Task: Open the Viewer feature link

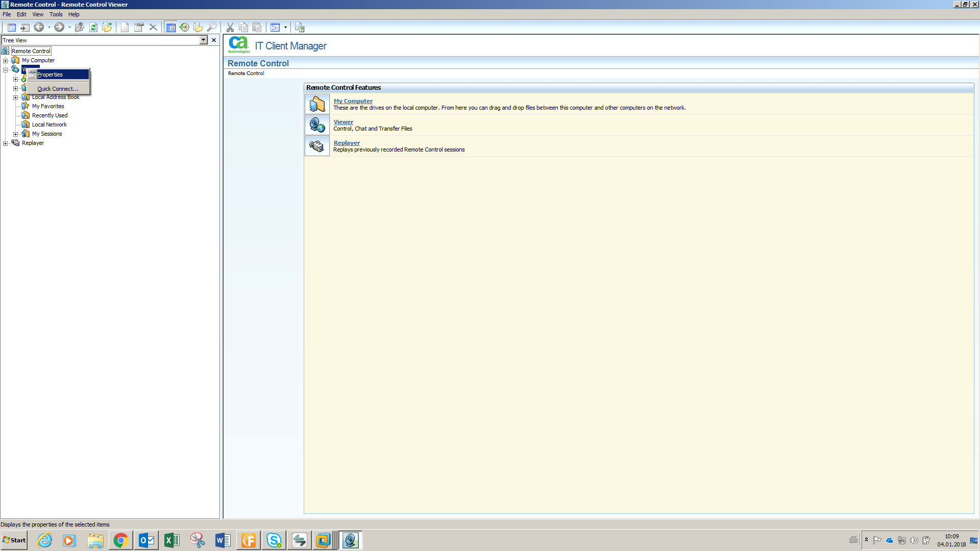Action: coord(343,122)
